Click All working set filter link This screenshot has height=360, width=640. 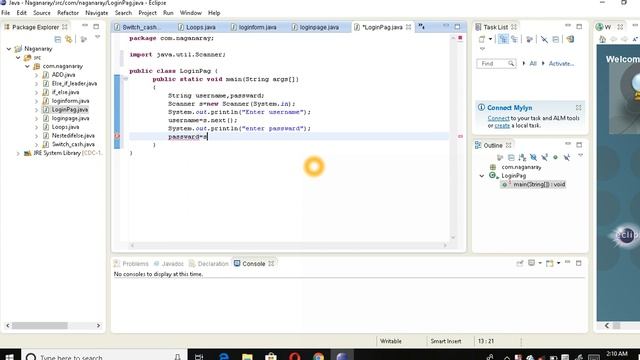coord(533,64)
